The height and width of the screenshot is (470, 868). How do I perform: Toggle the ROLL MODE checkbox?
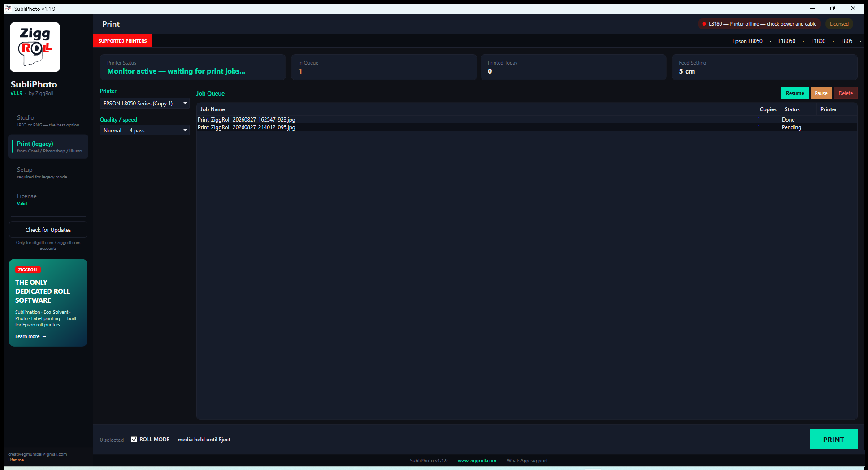click(134, 440)
